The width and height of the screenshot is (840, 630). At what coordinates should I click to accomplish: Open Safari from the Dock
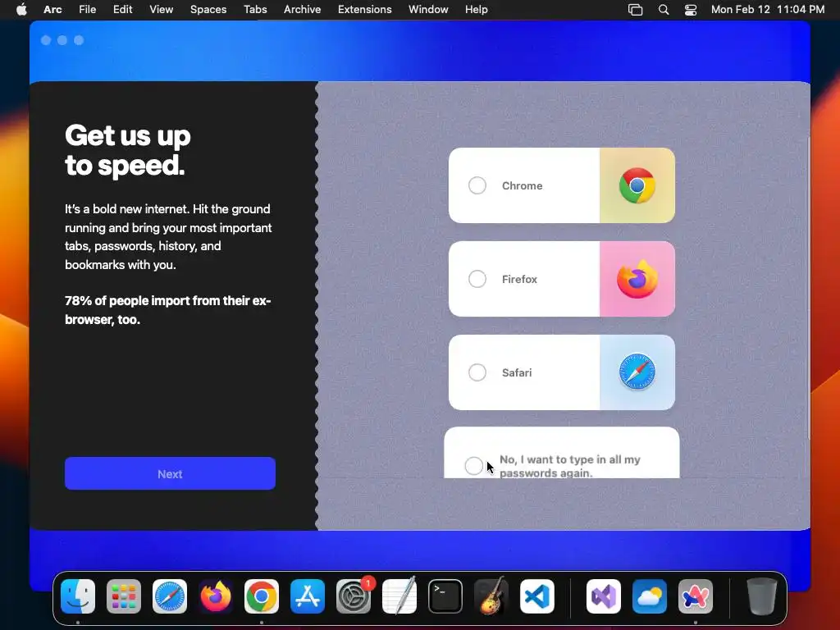coord(170,596)
